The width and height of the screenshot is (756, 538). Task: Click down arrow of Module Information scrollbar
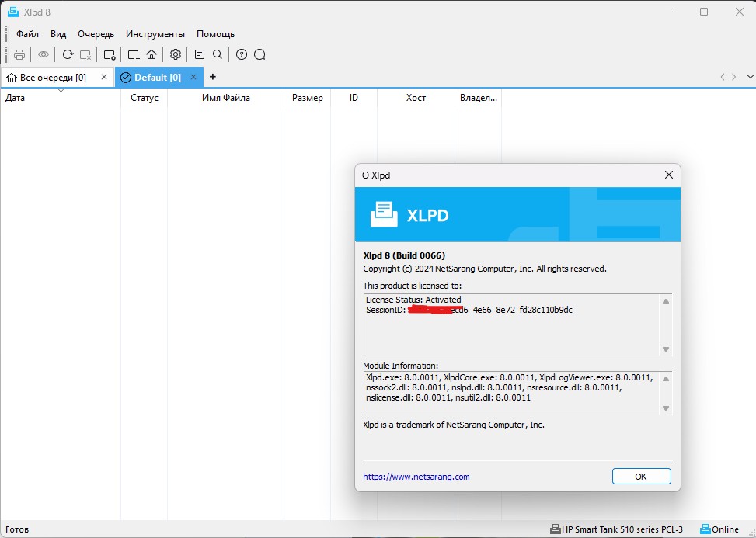[x=666, y=408]
